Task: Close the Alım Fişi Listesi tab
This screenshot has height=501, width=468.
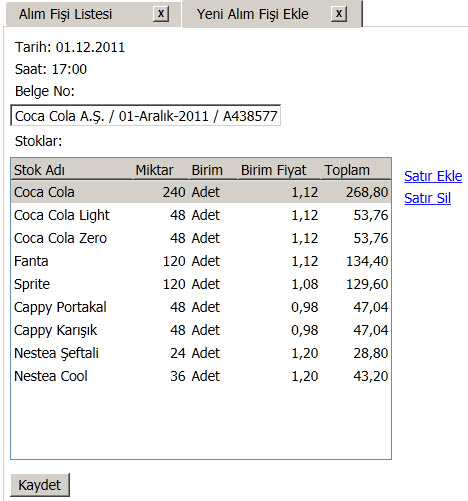Action: (x=161, y=14)
